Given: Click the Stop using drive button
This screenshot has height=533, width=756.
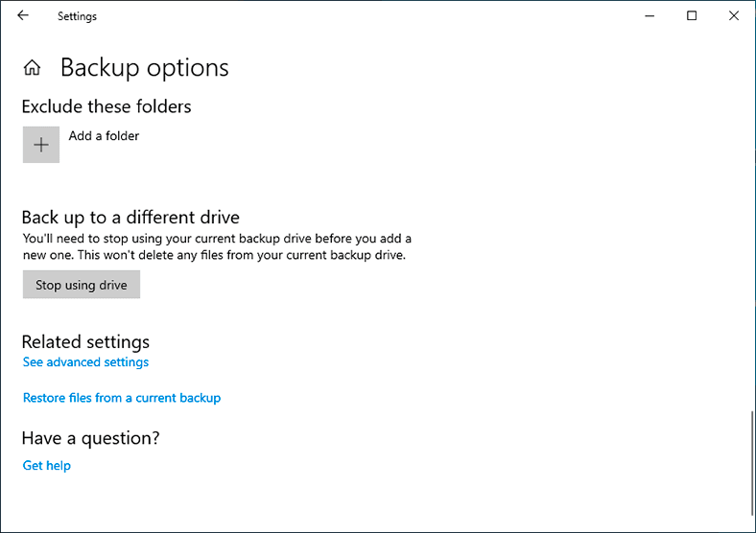Looking at the screenshot, I should tap(82, 285).
